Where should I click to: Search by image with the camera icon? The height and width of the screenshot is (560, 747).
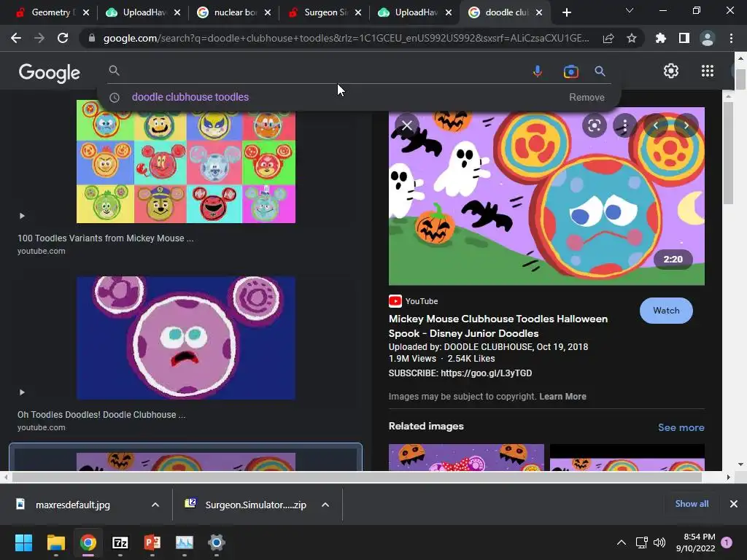pos(570,71)
